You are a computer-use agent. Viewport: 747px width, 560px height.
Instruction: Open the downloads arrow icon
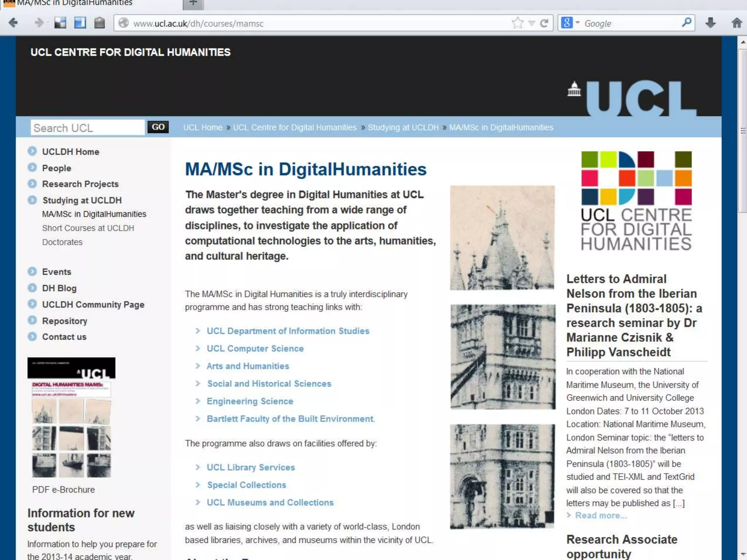coord(710,23)
